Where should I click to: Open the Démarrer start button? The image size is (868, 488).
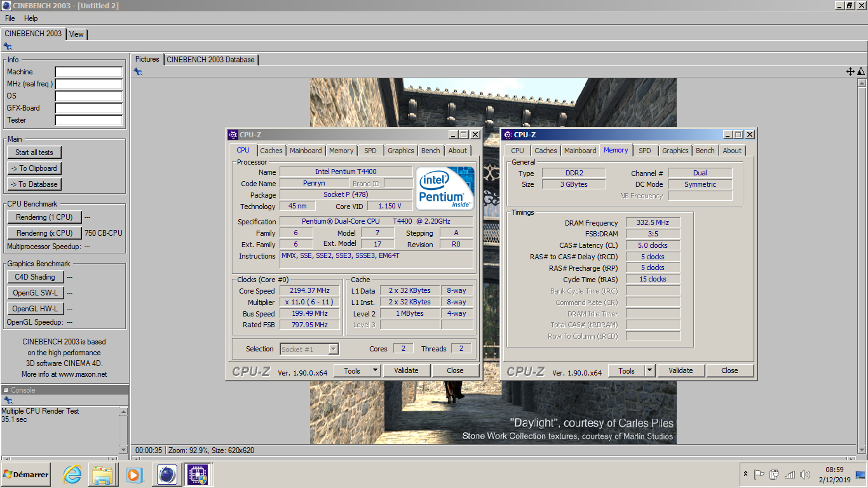25,475
